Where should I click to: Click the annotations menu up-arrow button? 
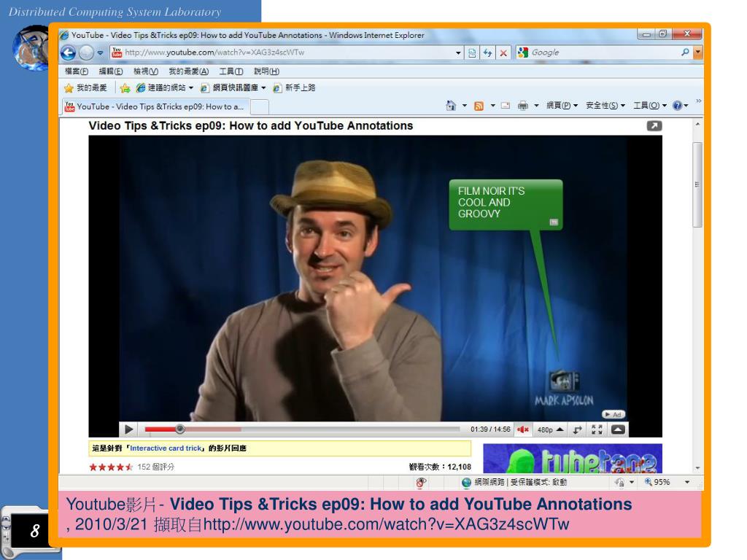click(x=618, y=429)
